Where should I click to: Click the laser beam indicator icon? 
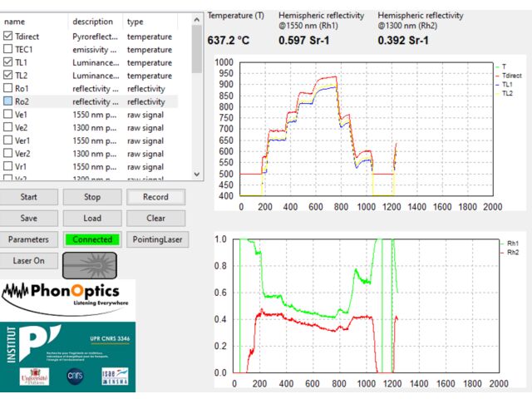pos(90,264)
